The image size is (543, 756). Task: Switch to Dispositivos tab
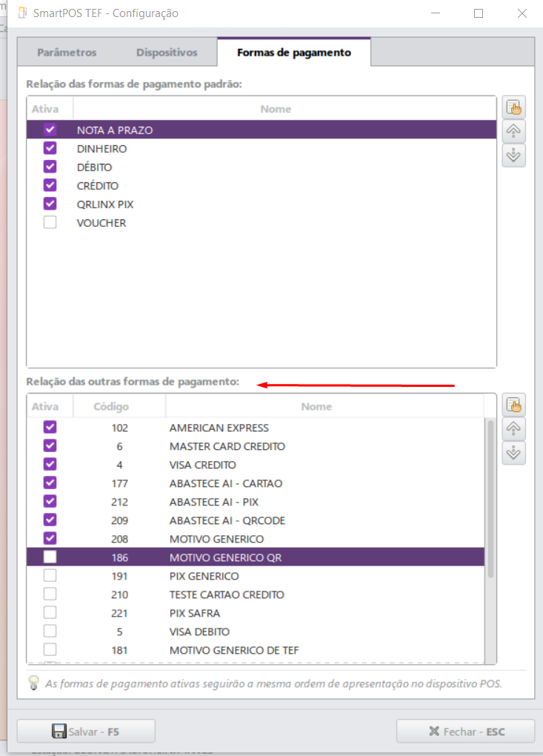tap(167, 52)
